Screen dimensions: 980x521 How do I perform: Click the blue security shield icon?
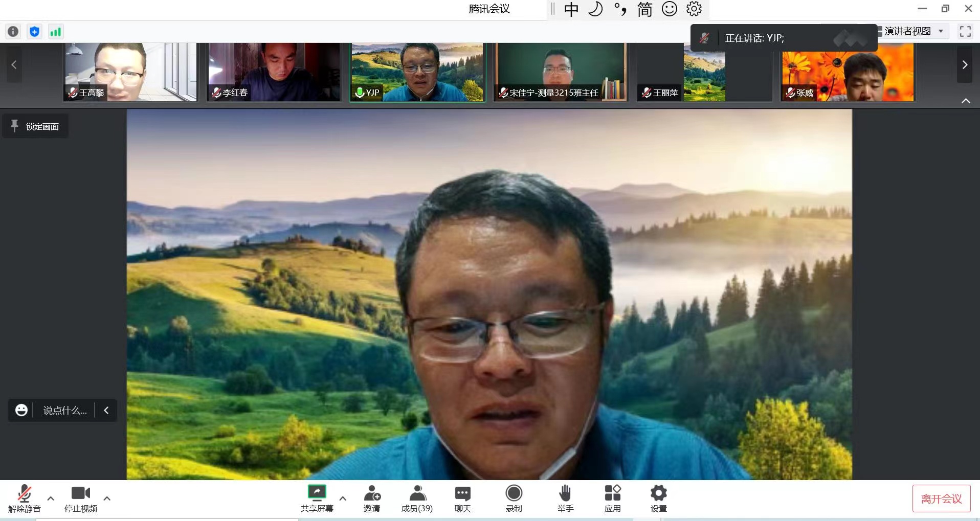(34, 32)
